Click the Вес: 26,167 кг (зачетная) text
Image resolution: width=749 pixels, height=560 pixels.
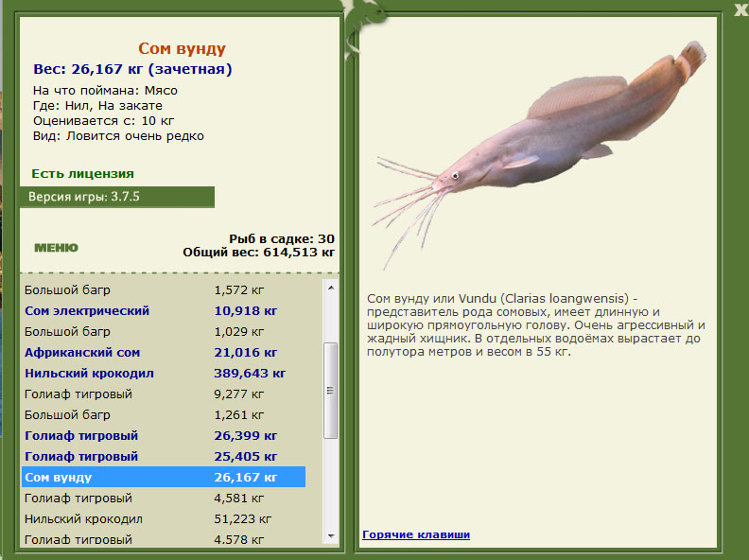(132, 69)
